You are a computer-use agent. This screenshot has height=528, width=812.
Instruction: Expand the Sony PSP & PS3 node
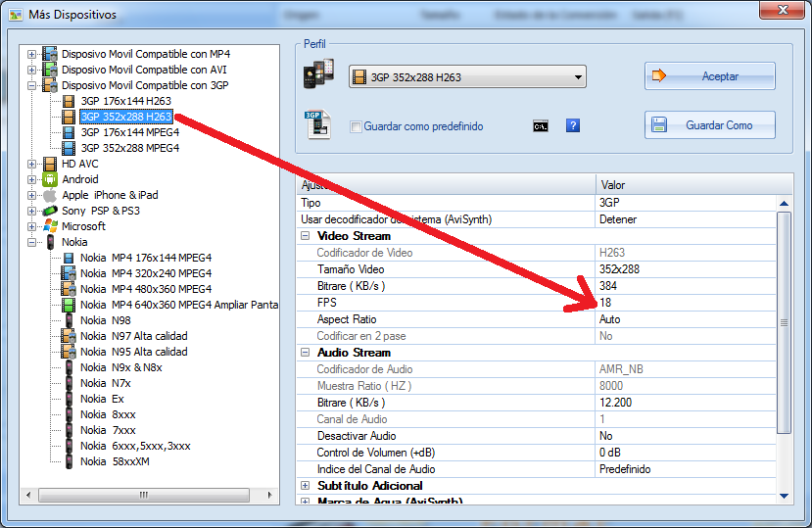click(31, 211)
